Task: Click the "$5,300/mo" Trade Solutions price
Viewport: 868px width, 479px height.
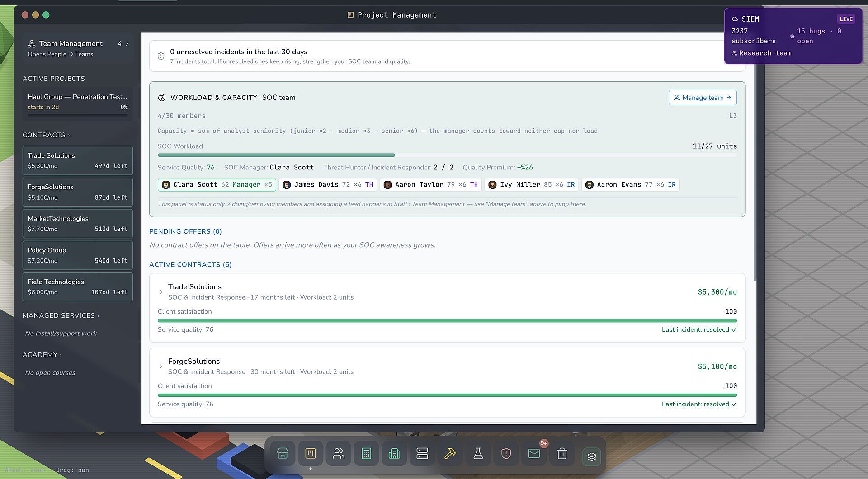Action: pos(717,292)
